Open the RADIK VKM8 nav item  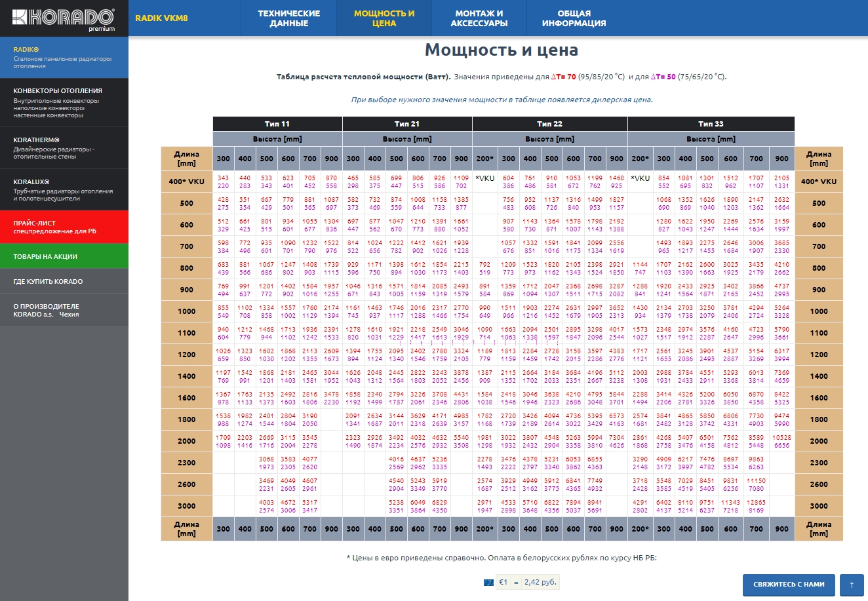161,18
